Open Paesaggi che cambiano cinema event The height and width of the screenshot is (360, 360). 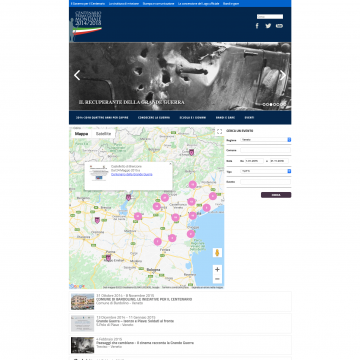145,343
